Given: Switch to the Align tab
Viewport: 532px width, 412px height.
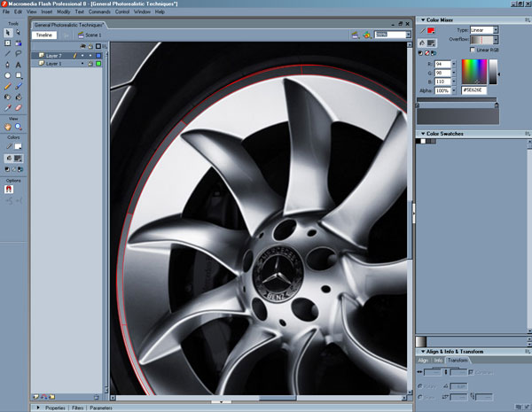Looking at the screenshot, I should point(423,361).
